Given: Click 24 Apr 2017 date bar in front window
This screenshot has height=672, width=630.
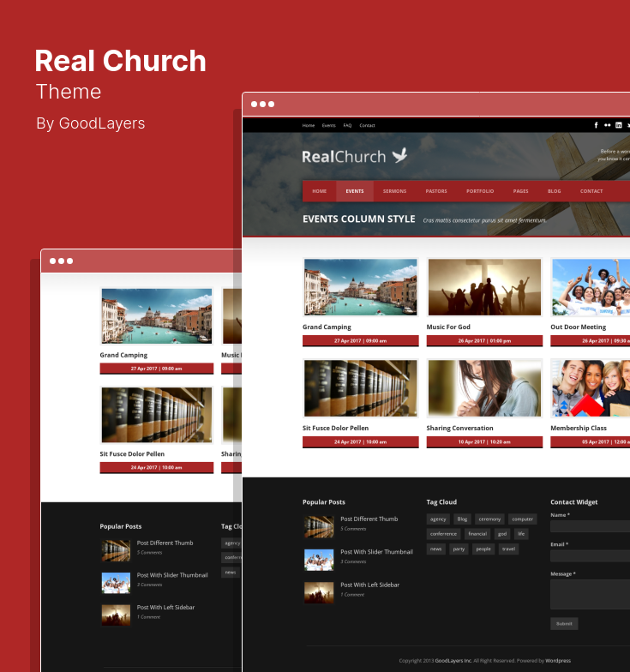Looking at the screenshot, I should pos(360,442).
